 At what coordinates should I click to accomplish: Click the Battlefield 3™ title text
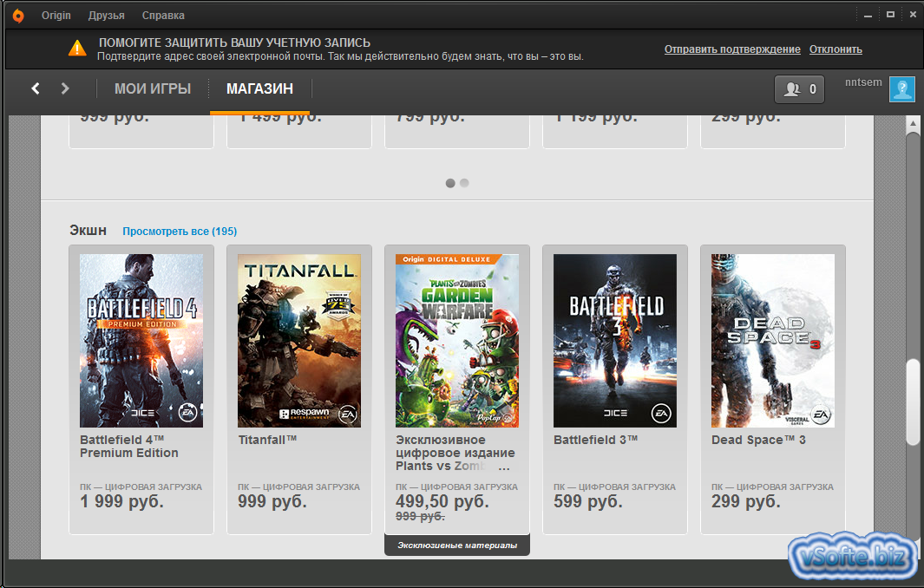coord(596,440)
